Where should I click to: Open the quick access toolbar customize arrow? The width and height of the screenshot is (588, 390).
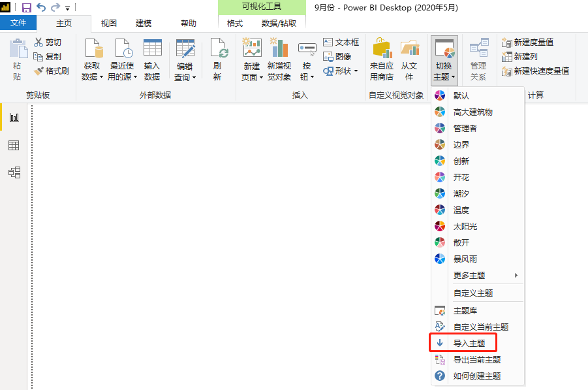pyautogui.click(x=67, y=8)
